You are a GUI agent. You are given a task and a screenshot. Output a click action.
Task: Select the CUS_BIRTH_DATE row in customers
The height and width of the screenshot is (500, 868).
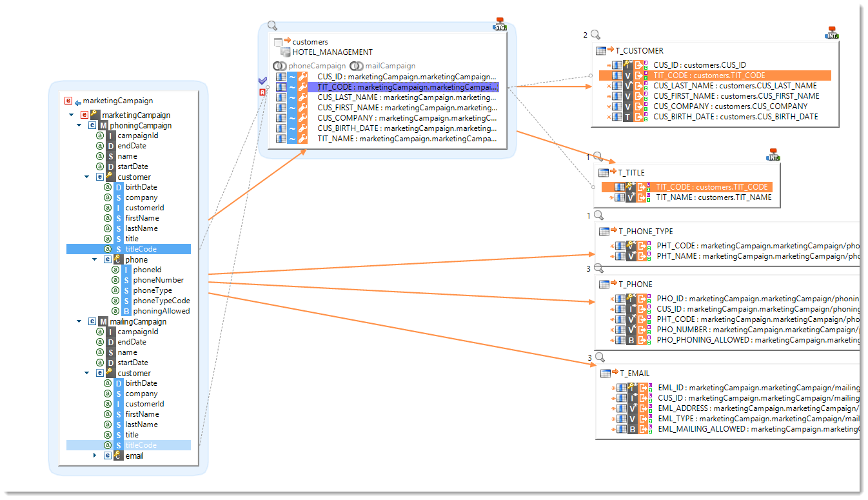coord(387,128)
